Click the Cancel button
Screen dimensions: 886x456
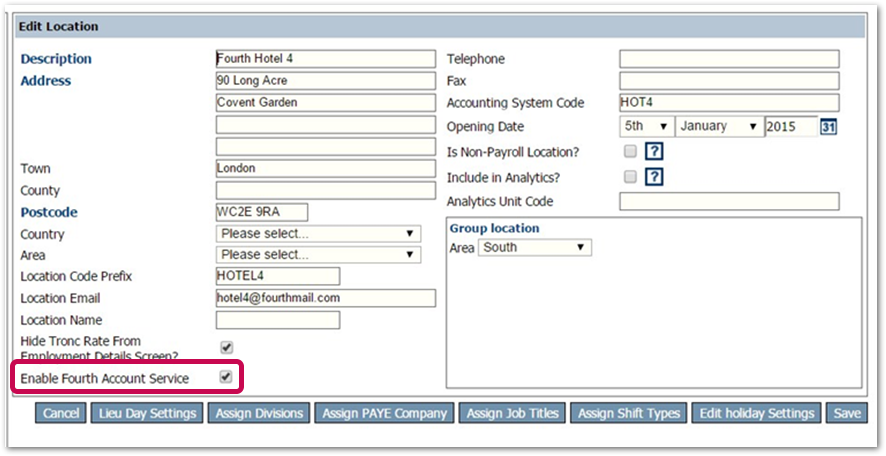61,413
